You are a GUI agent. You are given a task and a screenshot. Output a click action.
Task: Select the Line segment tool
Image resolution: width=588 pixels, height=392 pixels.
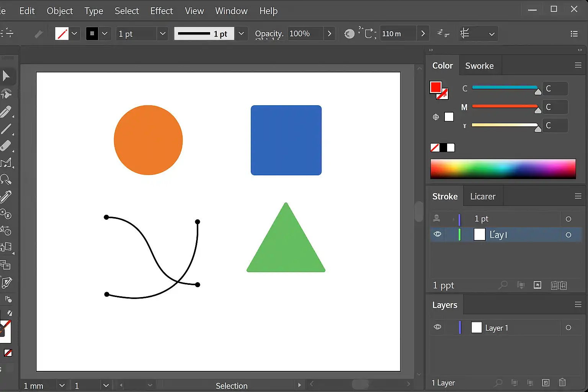pos(6,129)
